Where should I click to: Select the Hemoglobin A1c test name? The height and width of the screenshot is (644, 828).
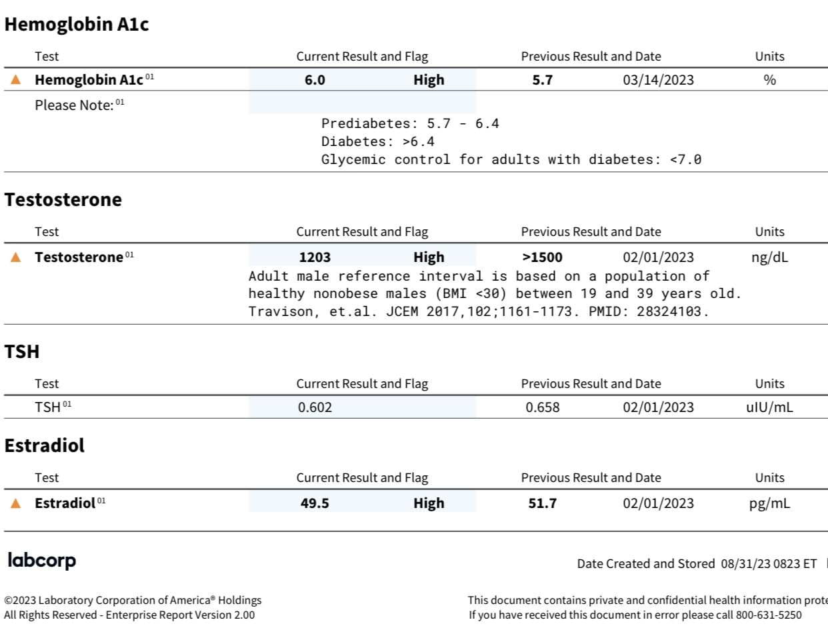[89, 80]
